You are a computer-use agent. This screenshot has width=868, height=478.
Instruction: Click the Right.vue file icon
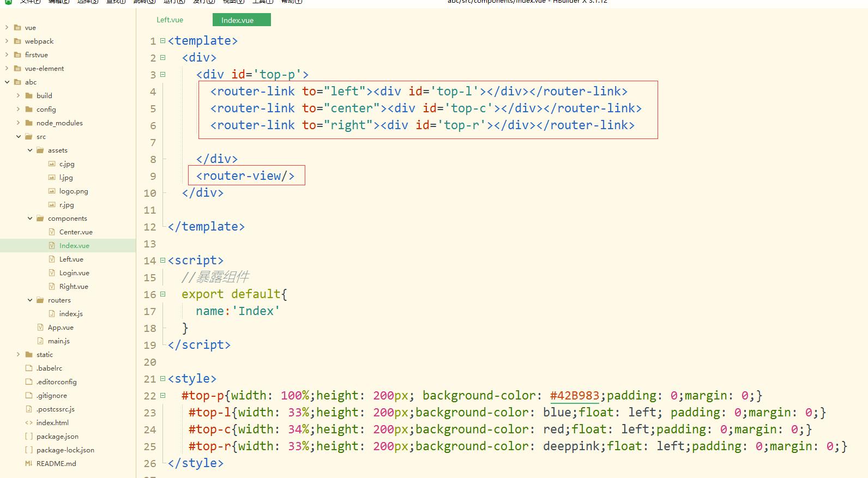coord(52,286)
